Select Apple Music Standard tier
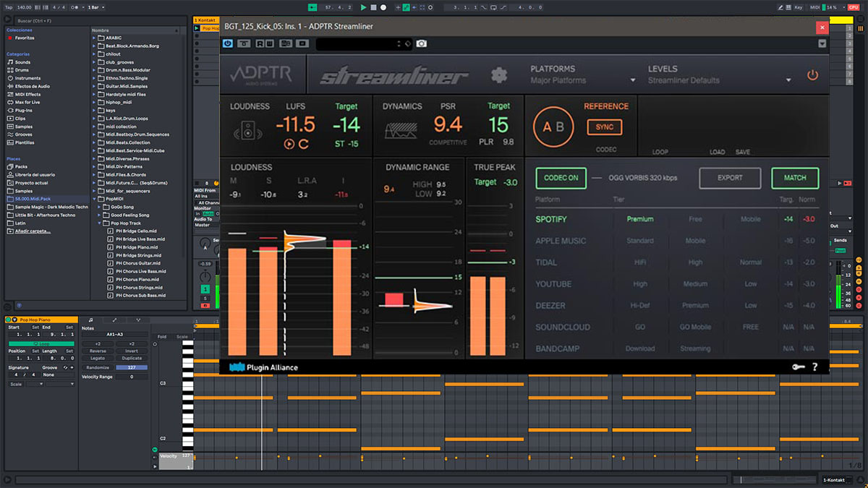Image resolution: width=868 pixels, height=488 pixels. pyautogui.click(x=640, y=241)
